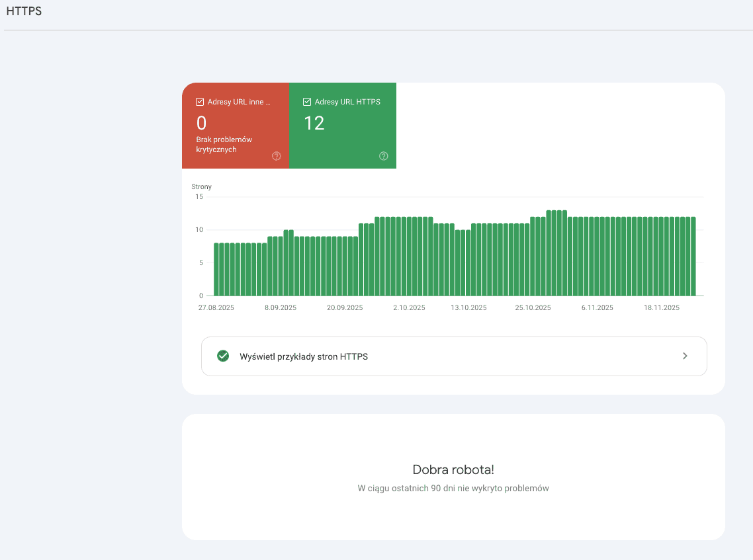Click the 'Dobra robota!' message heading
The height and width of the screenshot is (560, 753).
point(453,469)
